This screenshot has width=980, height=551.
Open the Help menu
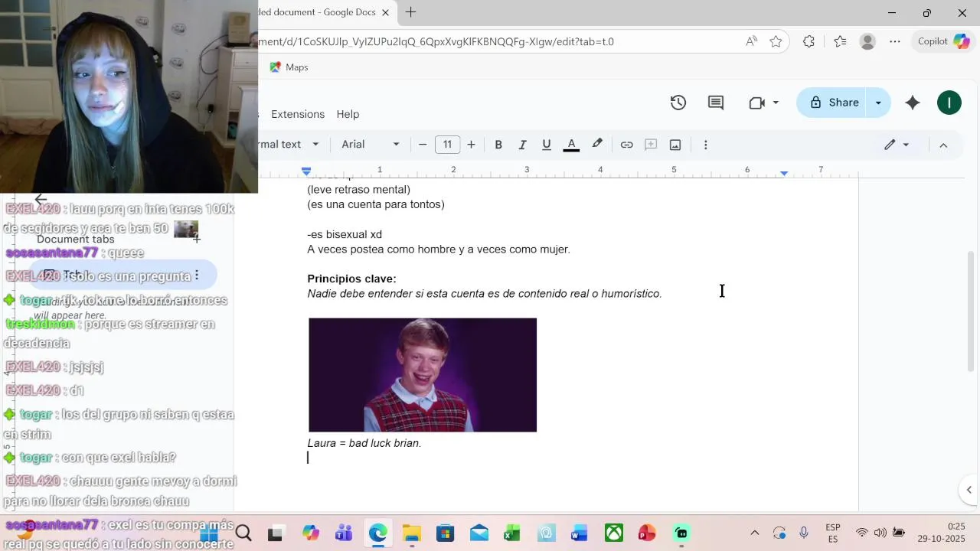pyautogui.click(x=348, y=114)
